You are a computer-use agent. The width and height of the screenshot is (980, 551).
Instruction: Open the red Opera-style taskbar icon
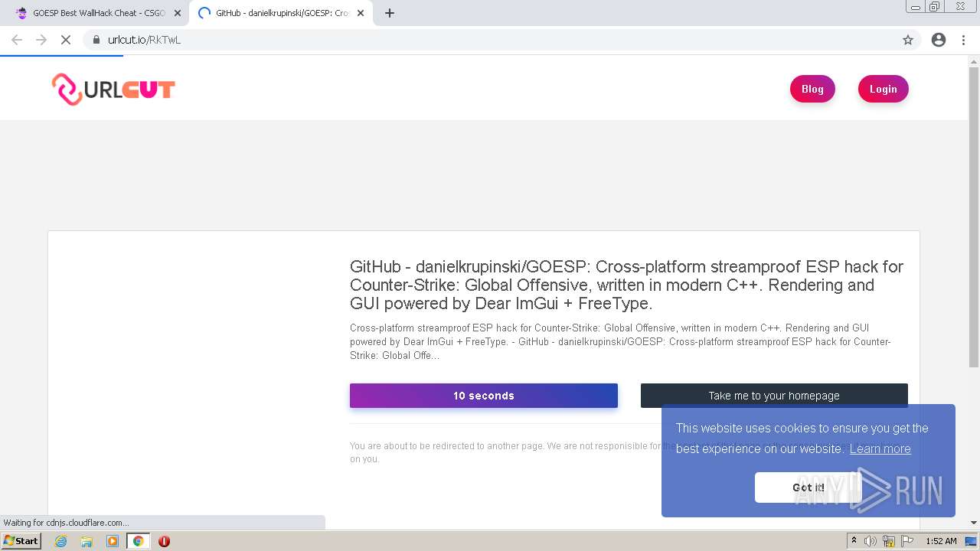click(x=164, y=541)
